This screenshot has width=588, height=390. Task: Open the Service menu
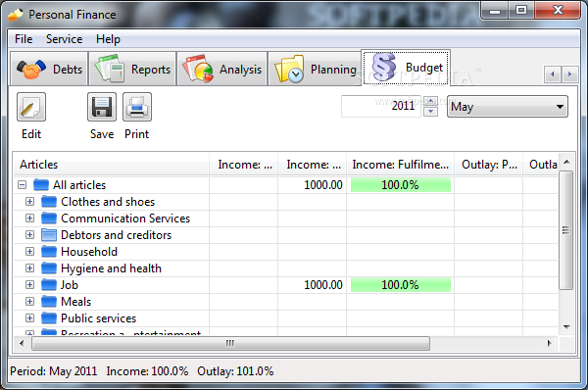[64, 39]
